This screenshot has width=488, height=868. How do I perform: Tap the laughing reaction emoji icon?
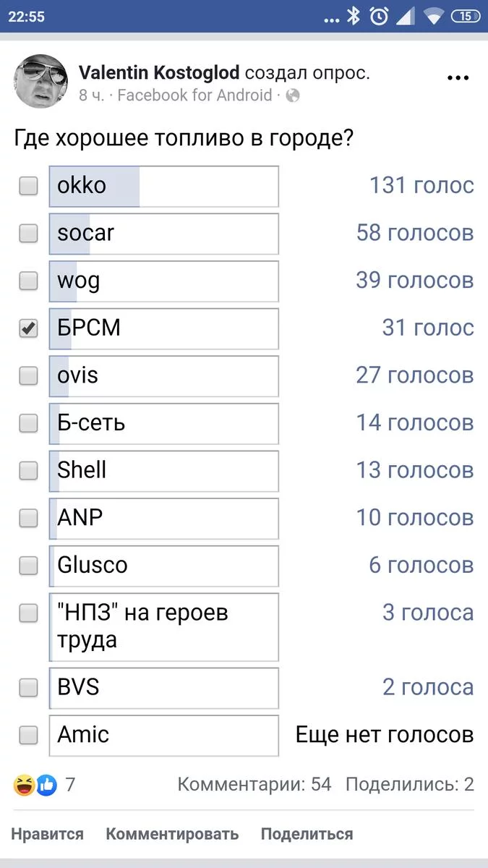pos(23,785)
